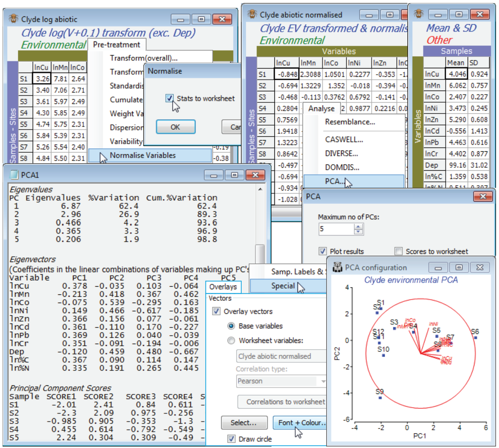Viewport: 499px width, 448px height.
Task: Maximize the PCA1 results window
Action: point(234,175)
